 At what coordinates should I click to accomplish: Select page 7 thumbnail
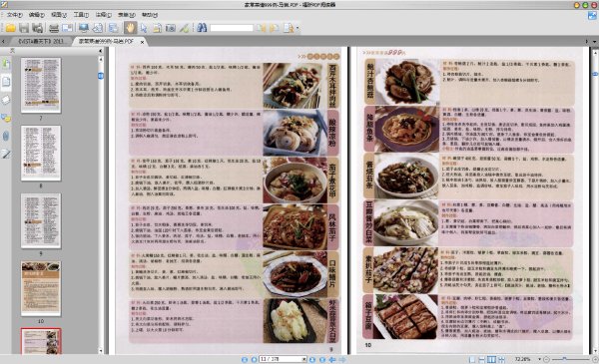point(41,85)
